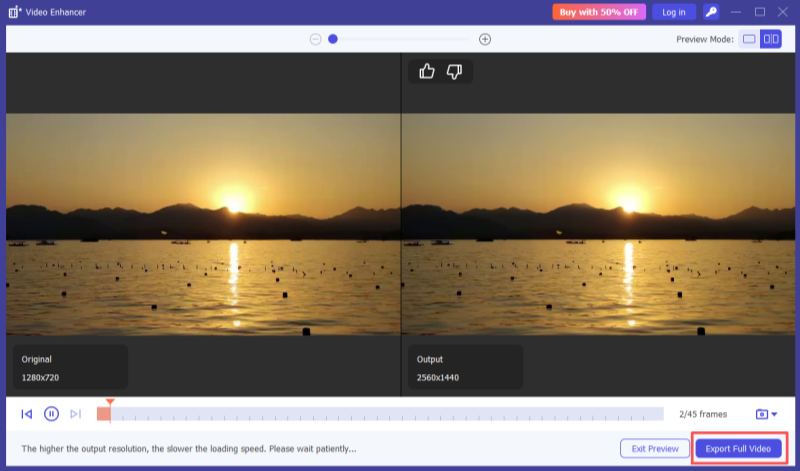Image resolution: width=800 pixels, height=471 pixels.
Task: Pause the preview playback
Action: click(x=51, y=414)
